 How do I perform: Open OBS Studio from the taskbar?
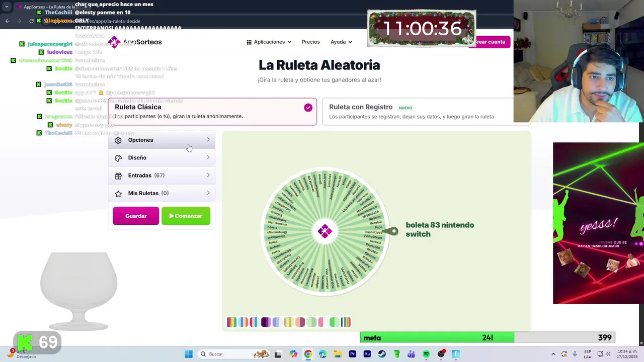[x=441, y=354]
